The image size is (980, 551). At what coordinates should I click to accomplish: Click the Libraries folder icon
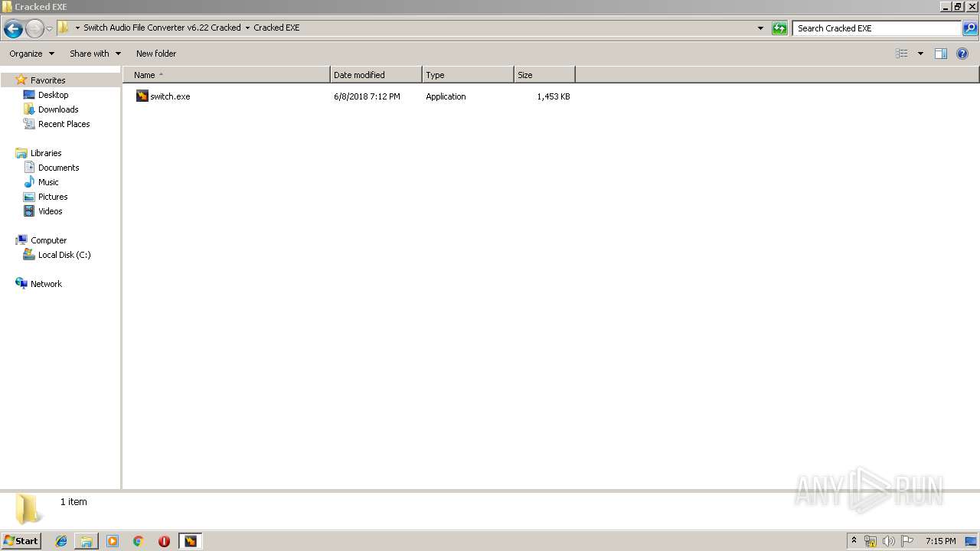click(x=21, y=153)
